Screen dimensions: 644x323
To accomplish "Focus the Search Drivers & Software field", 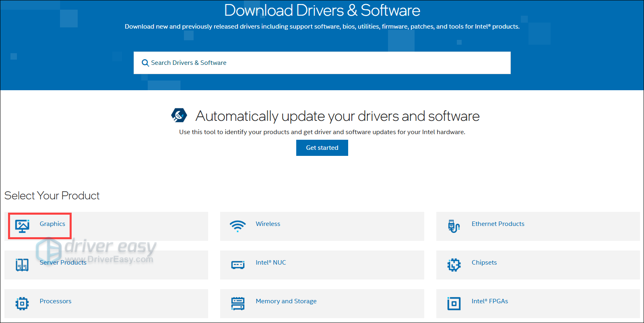I will pos(322,63).
